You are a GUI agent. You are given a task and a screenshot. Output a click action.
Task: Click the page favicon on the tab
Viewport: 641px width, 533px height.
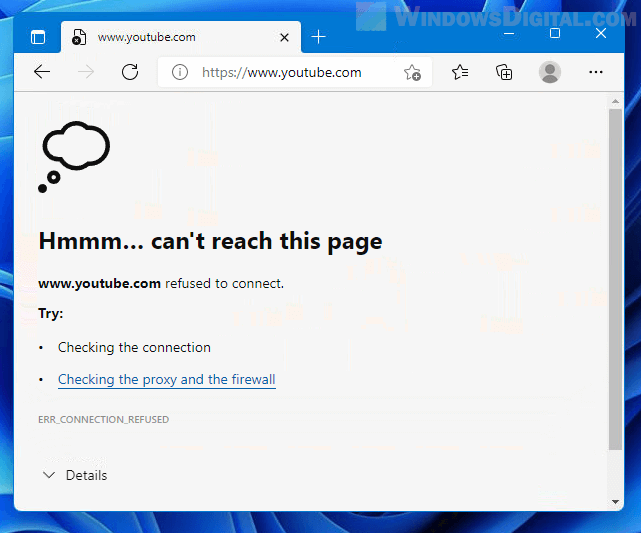pos(79,37)
